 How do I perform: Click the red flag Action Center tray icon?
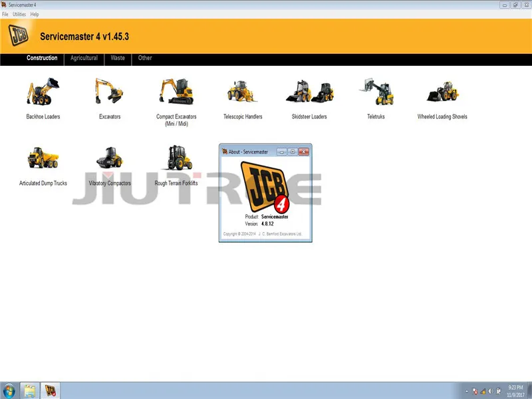click(x=475, y=391)
